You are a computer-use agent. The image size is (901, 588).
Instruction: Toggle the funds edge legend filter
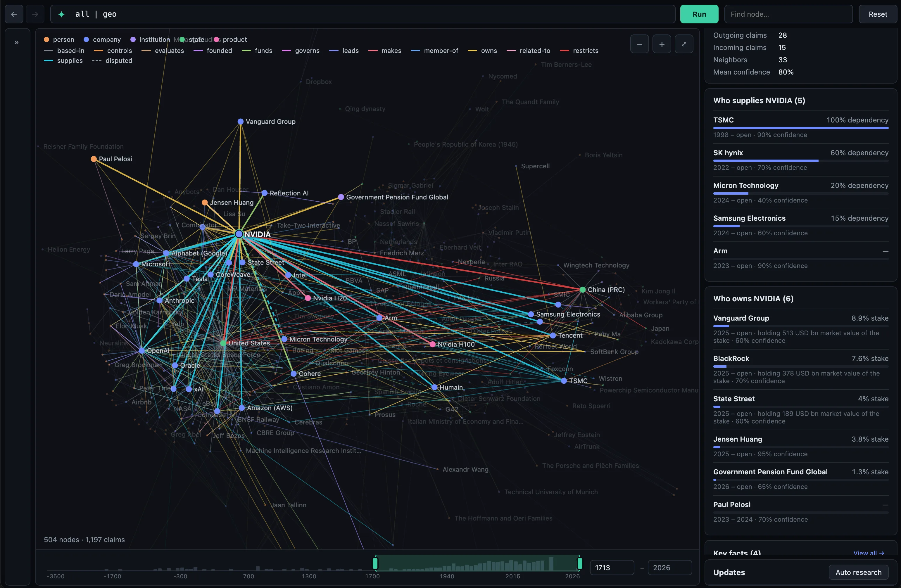tap(257, 51)
